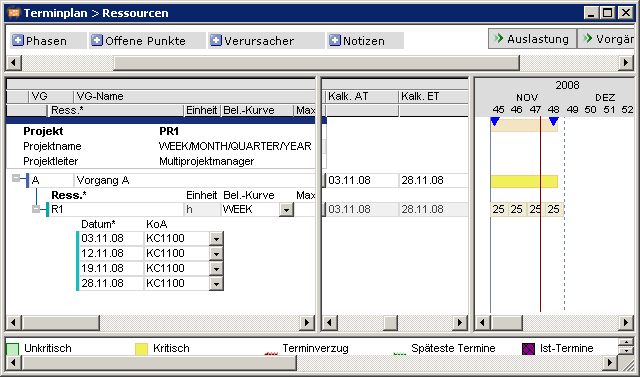
Task: Click the VG-Name column header
Action: pos(194,96)
